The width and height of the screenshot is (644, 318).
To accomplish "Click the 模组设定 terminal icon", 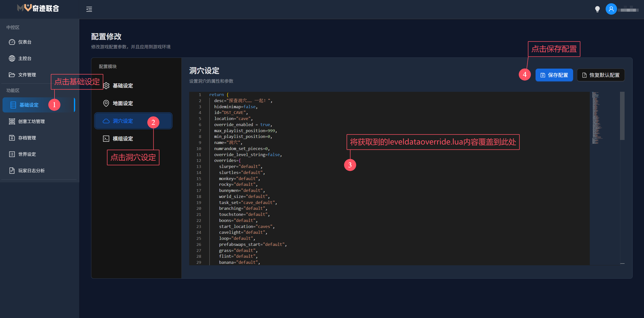I will tap(106, 139).
